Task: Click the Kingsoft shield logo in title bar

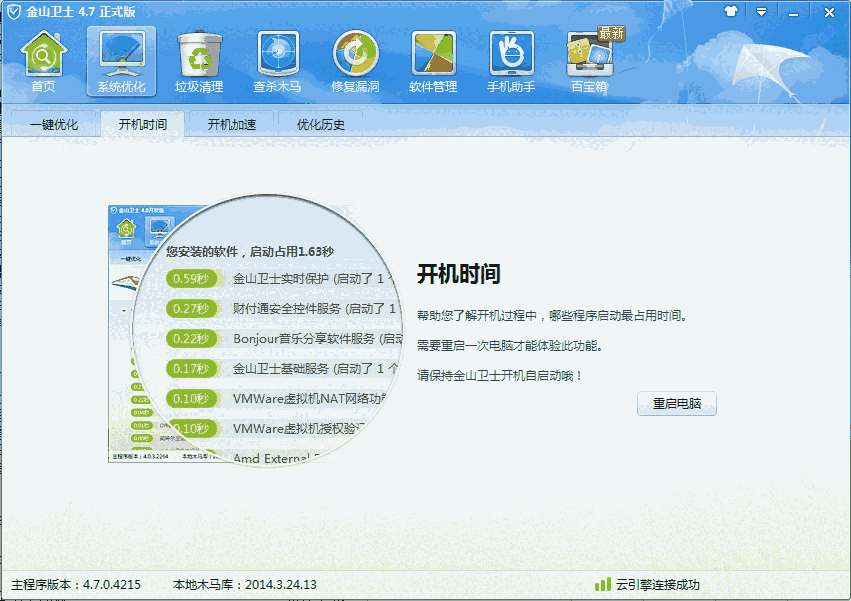Action: 14,12
